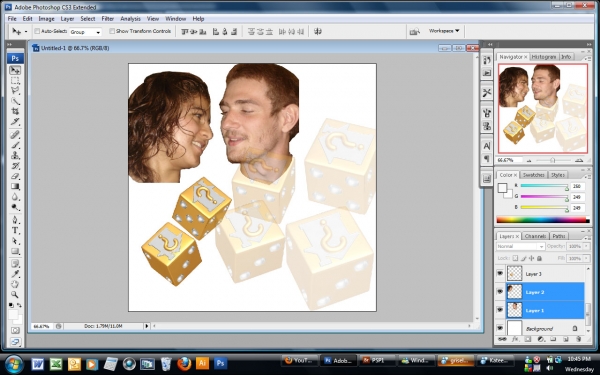Select the Horizontal Type tool
The image size is (600, 375).
(x=15, y=230)
